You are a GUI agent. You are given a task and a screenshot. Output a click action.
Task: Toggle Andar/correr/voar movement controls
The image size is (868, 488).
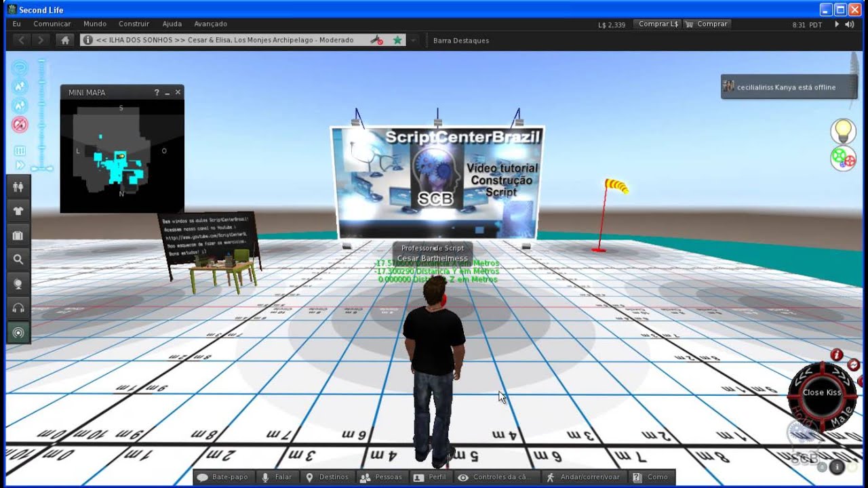pyautogui.click(x=583, y=477)
